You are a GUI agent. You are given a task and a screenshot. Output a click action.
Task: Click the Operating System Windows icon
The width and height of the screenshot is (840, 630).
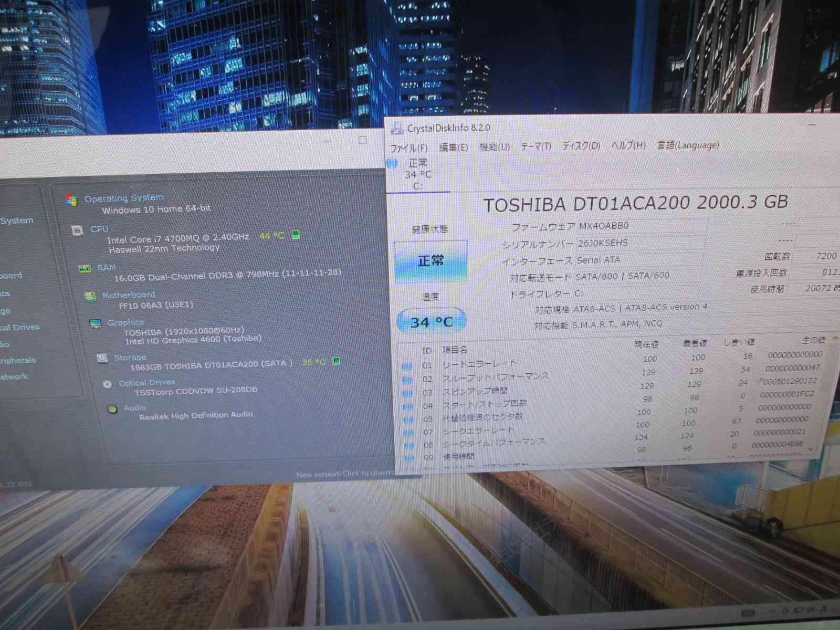point(71,200)
